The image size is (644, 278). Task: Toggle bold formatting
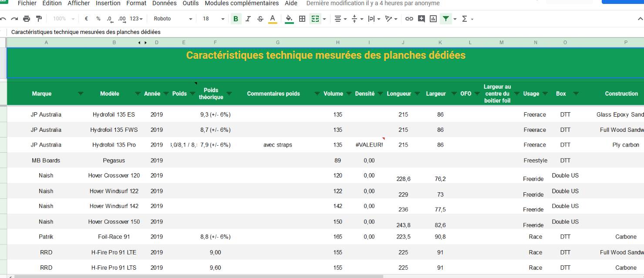point(236,19)
